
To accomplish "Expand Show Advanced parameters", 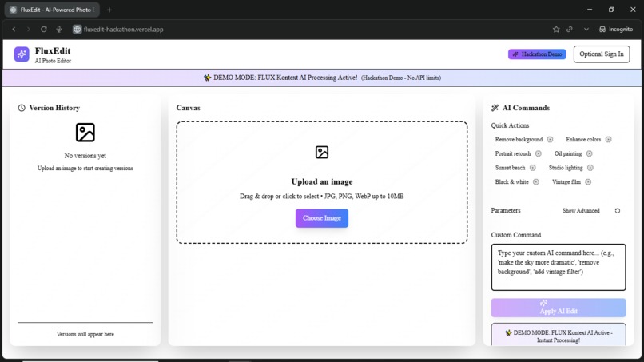I will (x=581, y=210).
